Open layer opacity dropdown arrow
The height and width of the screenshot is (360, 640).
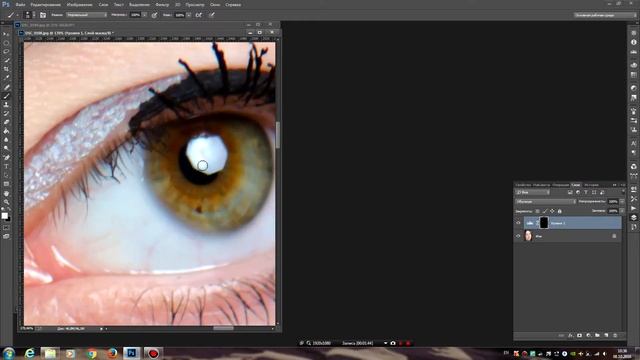[x=622, y=201]
